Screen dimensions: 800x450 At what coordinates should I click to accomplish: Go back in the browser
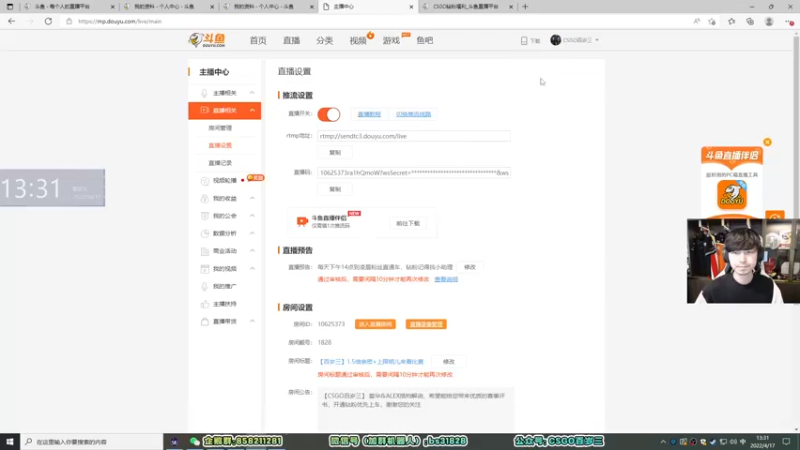coord(11,21)
